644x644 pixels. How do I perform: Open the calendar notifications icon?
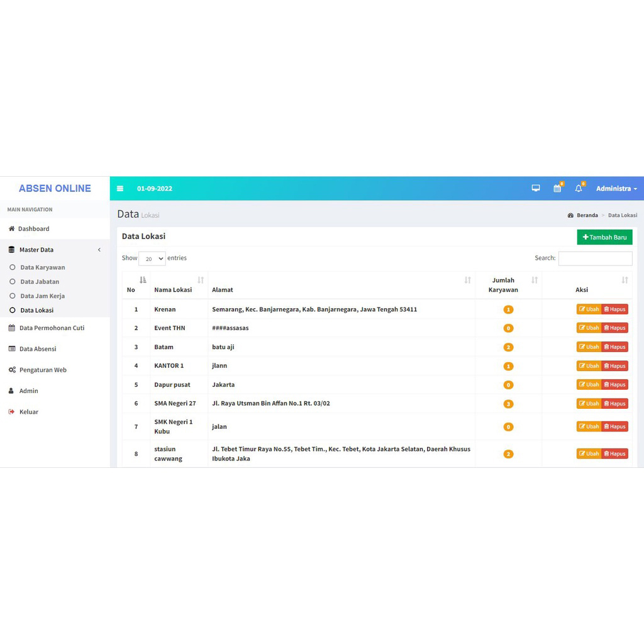click(x=558, y=188)
